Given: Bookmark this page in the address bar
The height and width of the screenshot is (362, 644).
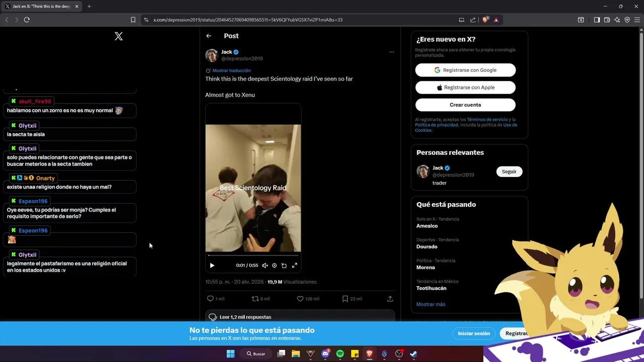Looking at the screenshot, I should coord(133,20).
